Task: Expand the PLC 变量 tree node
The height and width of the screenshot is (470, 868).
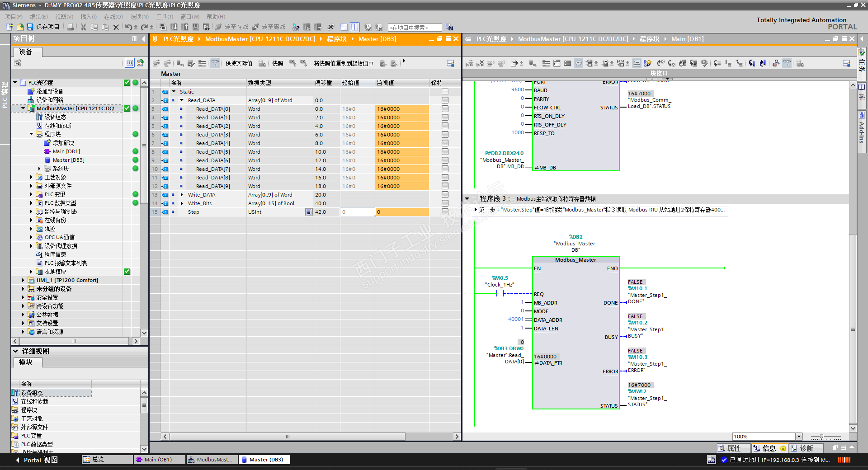Action: click(x=31, y=194)
